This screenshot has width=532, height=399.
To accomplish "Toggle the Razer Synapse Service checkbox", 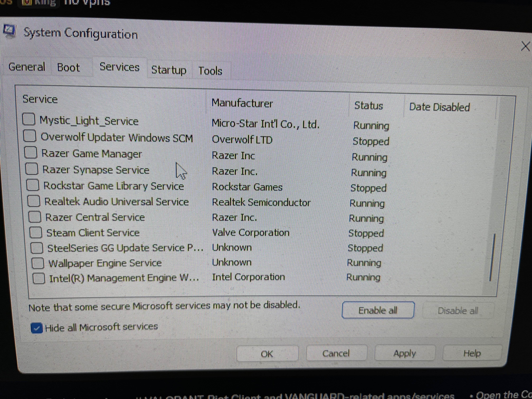I will [x=32, y=169].
